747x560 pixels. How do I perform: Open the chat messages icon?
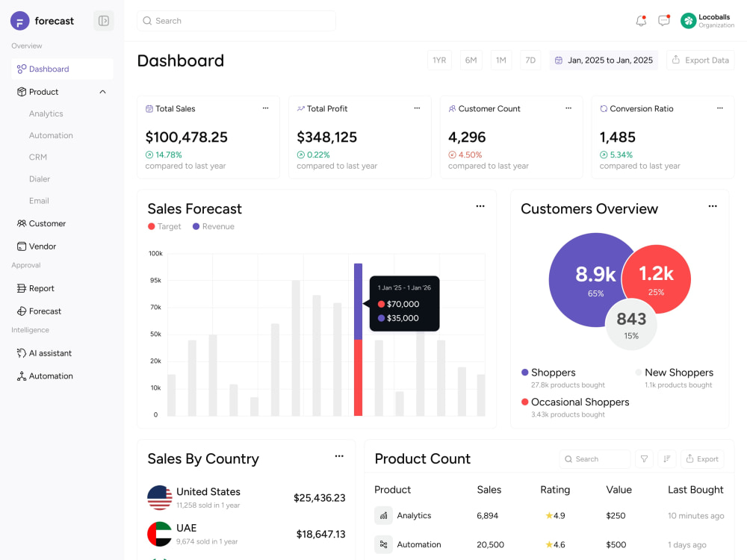(663, 20)
